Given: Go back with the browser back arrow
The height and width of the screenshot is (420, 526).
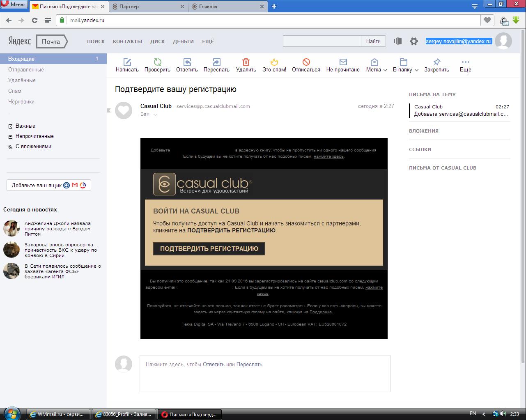Looking at the screenshot, I should (x=9, y=20).
